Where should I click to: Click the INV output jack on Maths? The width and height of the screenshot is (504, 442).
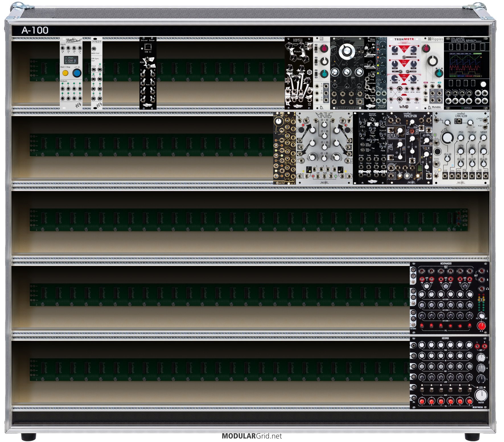pyautogui.click(x=331, y=176)
